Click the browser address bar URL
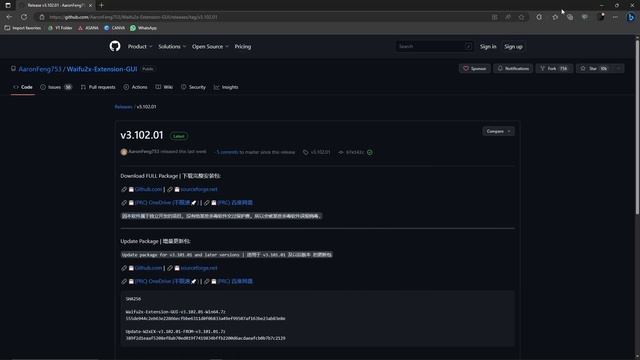The width and height of the screenshot is (640, 360). tap(133, 17)
